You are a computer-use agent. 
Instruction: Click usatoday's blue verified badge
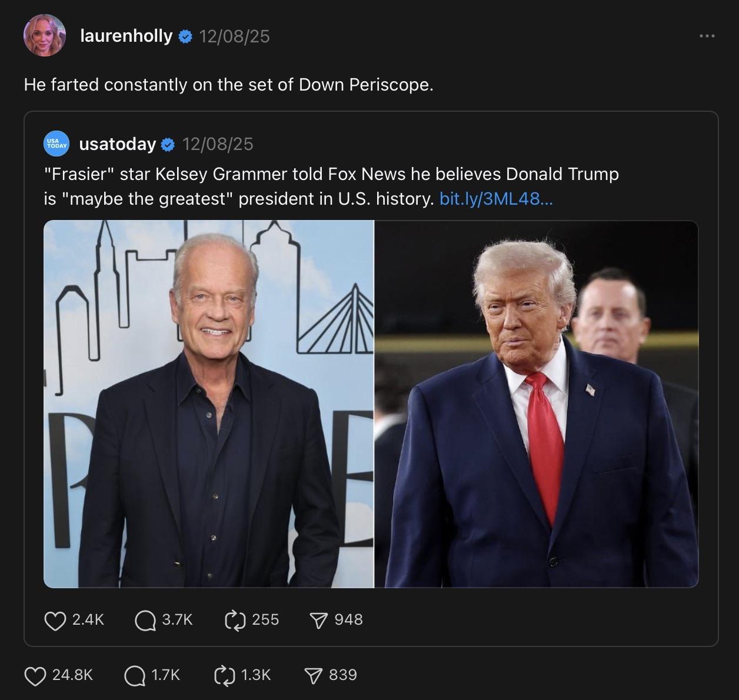click(168, 145)
